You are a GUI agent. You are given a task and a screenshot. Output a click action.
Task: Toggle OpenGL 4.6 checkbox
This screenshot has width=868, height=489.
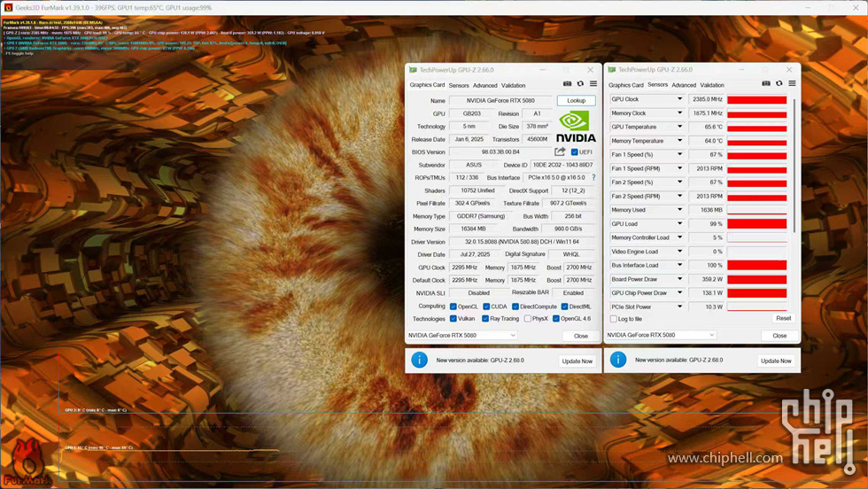(x=556, y=318)
